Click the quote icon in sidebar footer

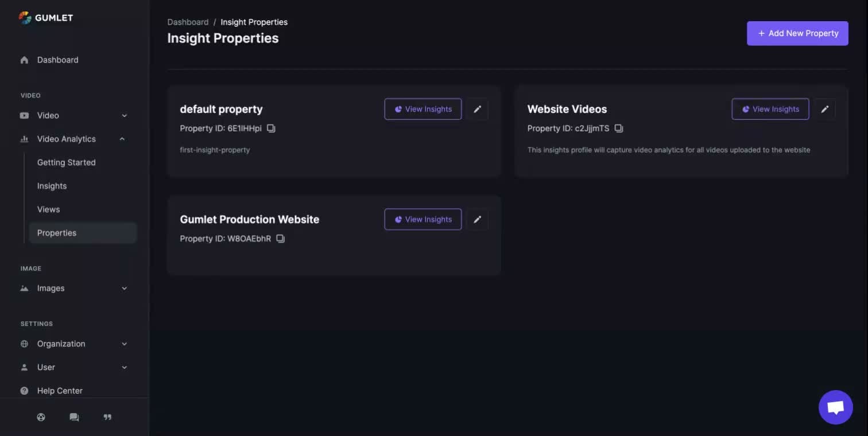(107, 417)
